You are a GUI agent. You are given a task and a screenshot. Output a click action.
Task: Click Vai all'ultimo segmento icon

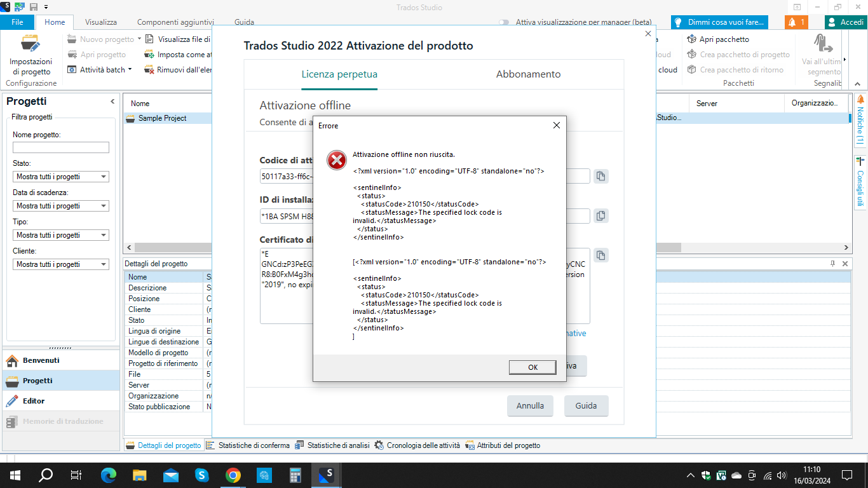[x=824, y=43]
